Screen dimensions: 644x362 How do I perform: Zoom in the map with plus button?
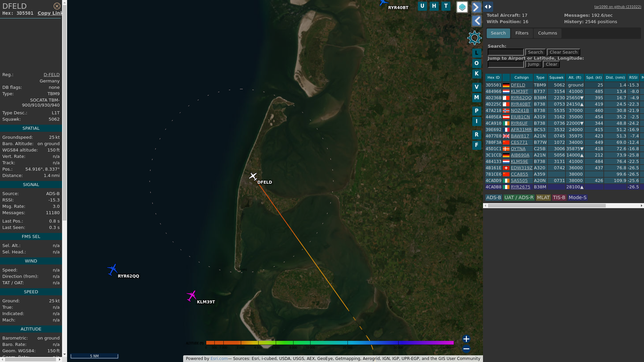[x=466, y=339]
